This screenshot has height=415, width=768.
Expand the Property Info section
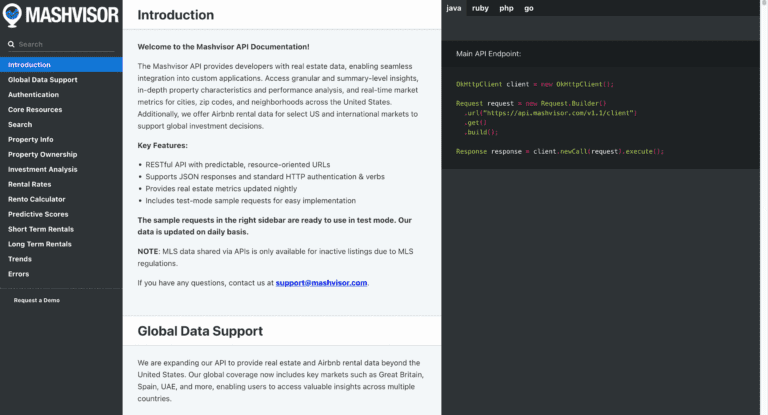pos(31,139)
